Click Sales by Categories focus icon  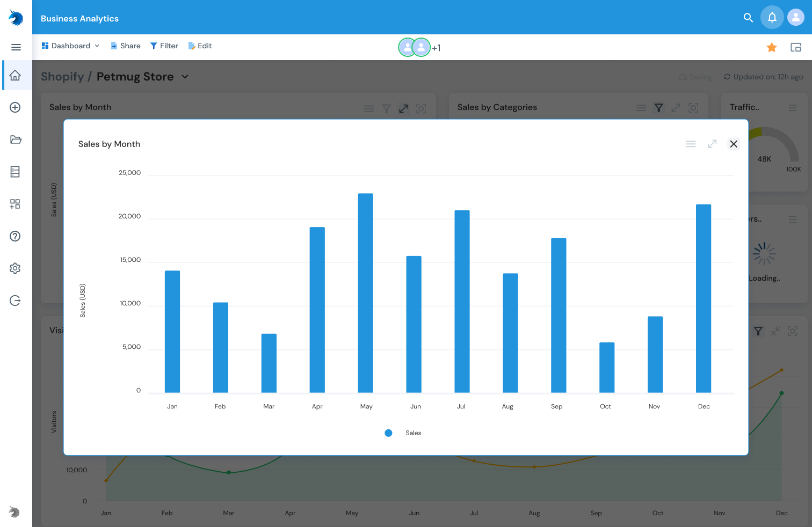693,108
